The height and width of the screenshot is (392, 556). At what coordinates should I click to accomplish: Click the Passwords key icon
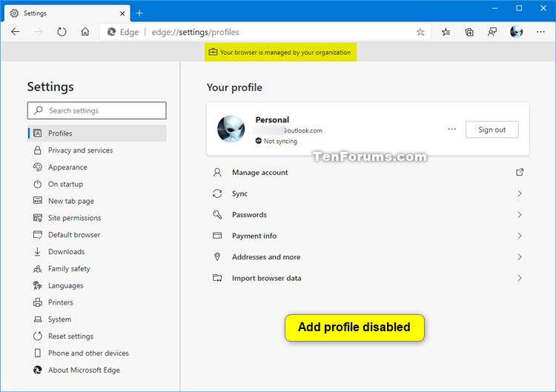[217, 214]
